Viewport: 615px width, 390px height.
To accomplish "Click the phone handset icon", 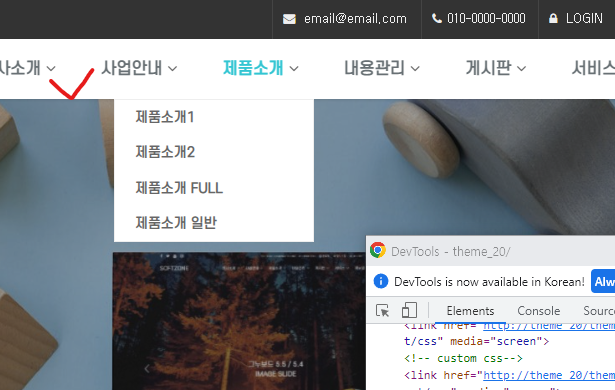I will pos(437,18).
